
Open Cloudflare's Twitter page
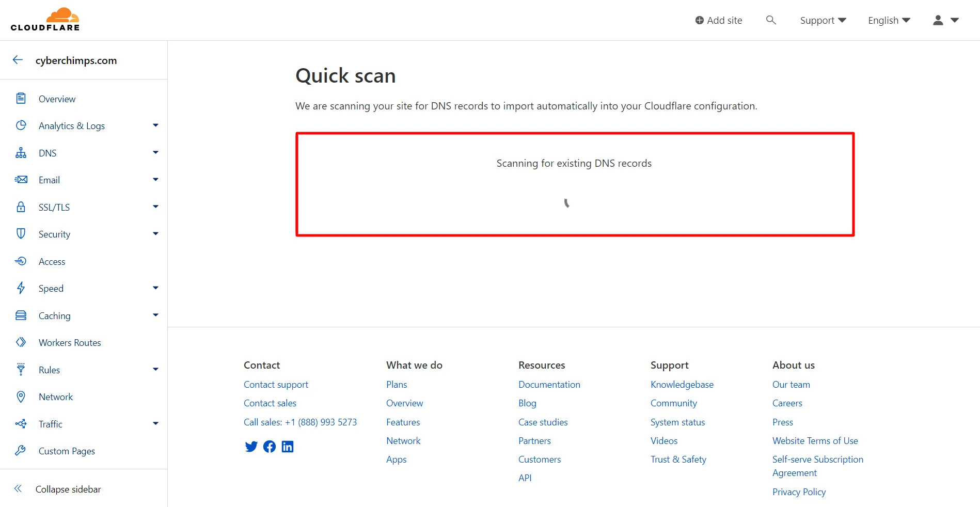click(251, 447)
